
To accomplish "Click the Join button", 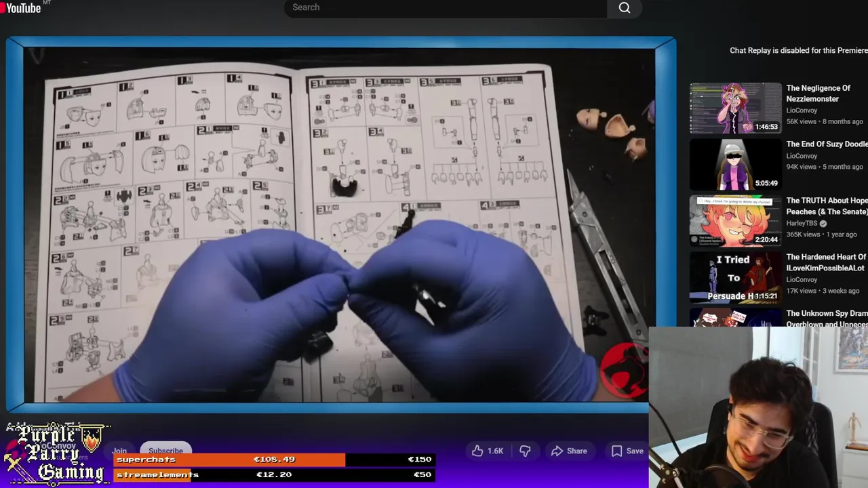I will [x=119, y=451].
